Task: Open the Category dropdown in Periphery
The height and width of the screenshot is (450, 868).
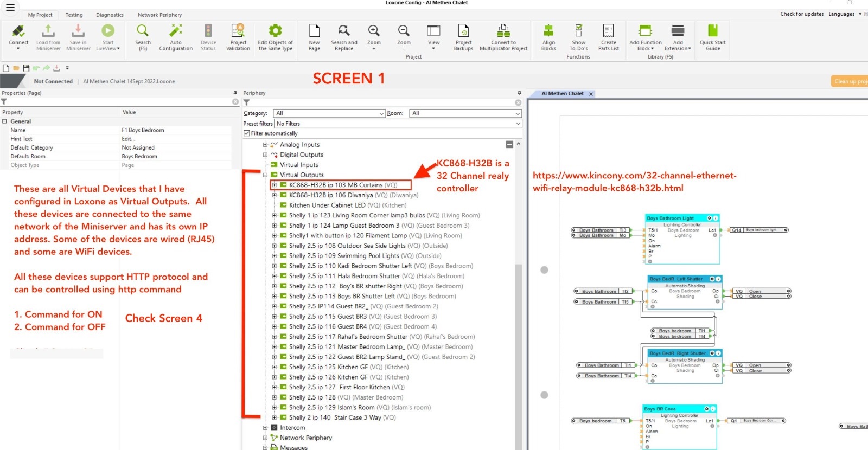Action: point(329,113)
